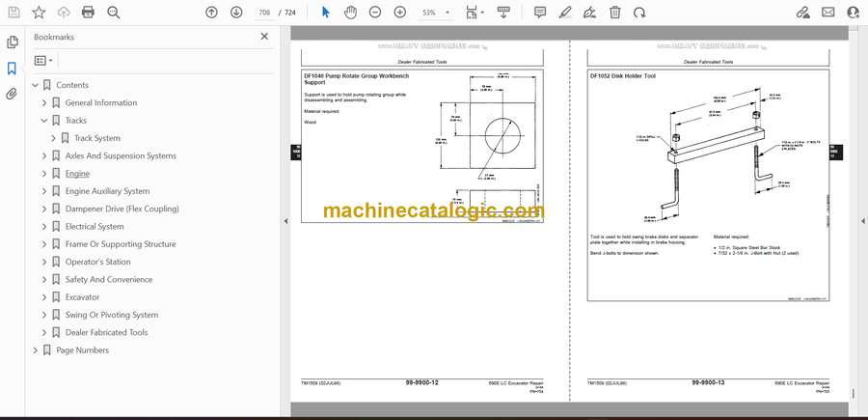Image resolution: width=868 pixels, height=420 pixels.
Task: Jump to the Excavator bookmark
Action: tap(83, 297)
